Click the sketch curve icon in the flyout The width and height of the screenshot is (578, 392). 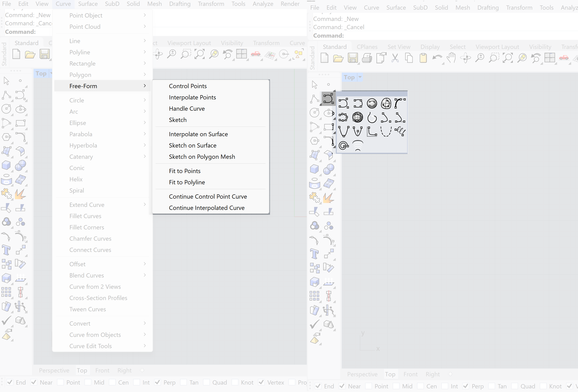(372, 117)
